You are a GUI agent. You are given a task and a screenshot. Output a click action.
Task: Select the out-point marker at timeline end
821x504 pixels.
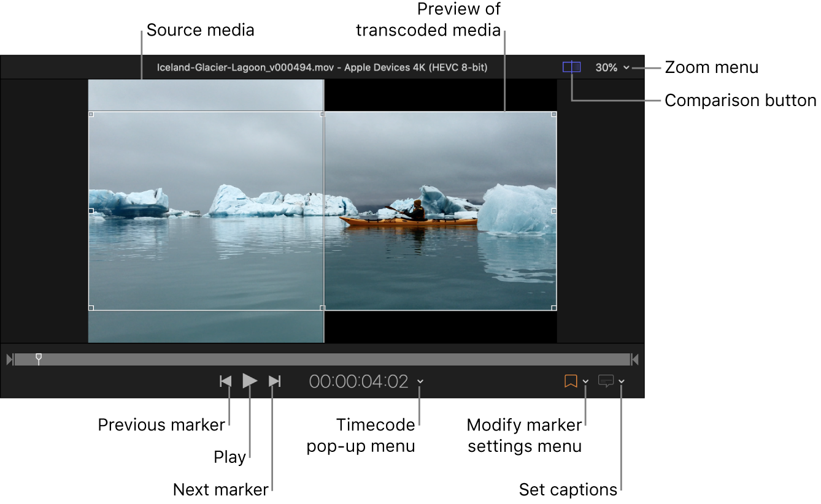(635, 359)
